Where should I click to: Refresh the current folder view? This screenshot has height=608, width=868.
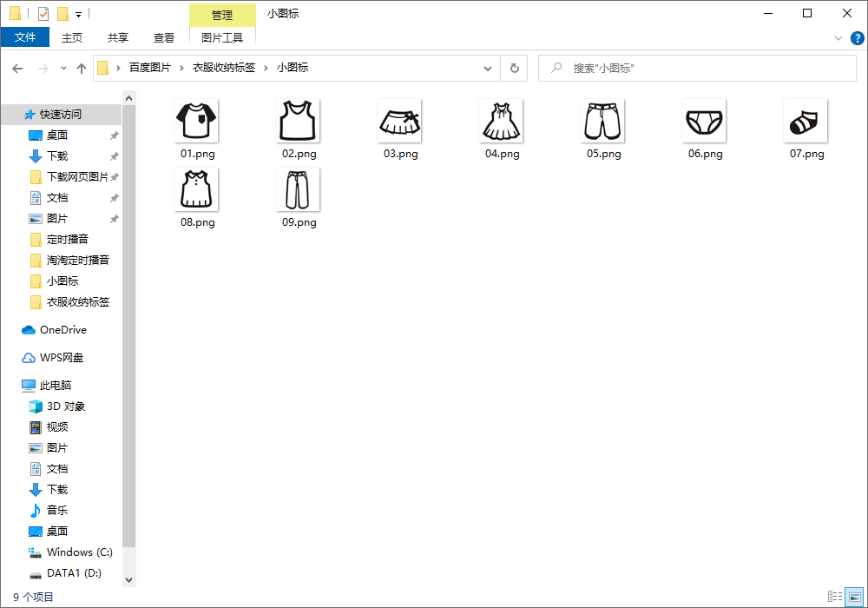[514, 68]
